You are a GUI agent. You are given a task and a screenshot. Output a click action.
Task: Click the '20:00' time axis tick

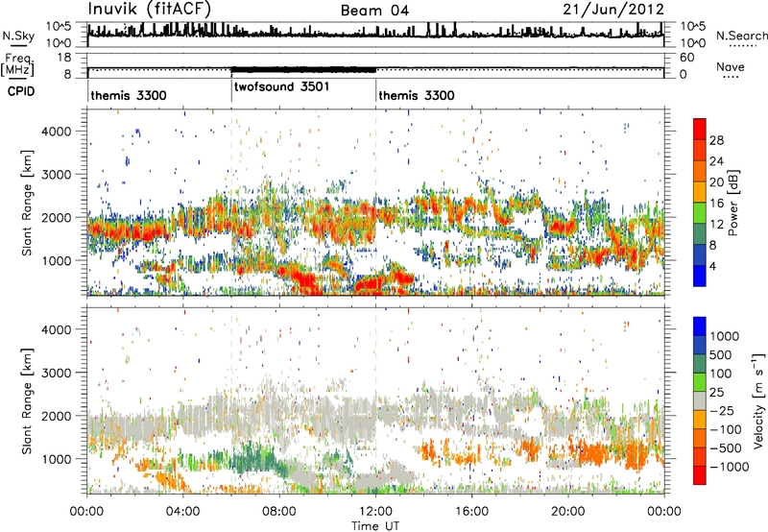pos(567,512)
